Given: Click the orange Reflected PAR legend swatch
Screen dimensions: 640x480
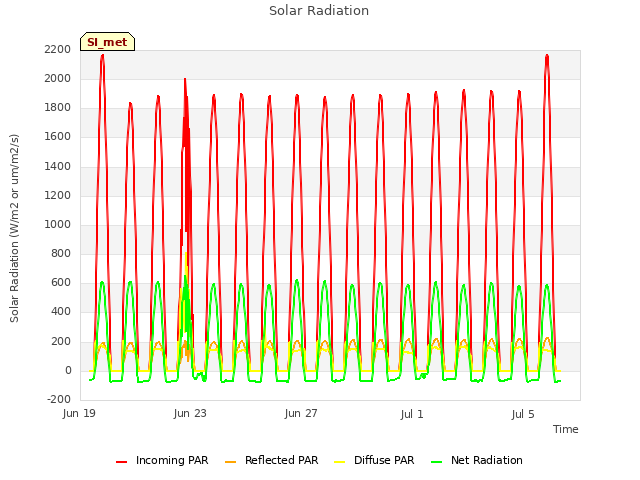Looking at the screenshot, I should tap(231, 462).
